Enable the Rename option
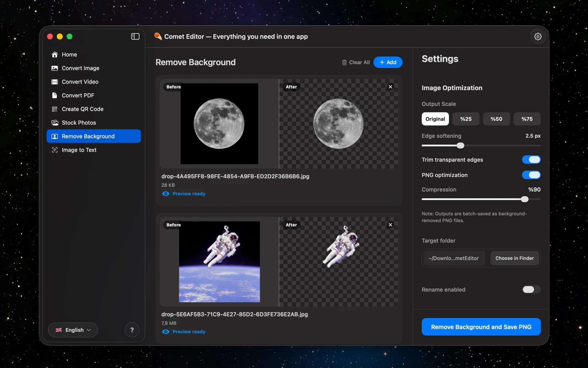The height and width of the screenshot is (368, 588). pyautogui.click(x=531, y=290)
